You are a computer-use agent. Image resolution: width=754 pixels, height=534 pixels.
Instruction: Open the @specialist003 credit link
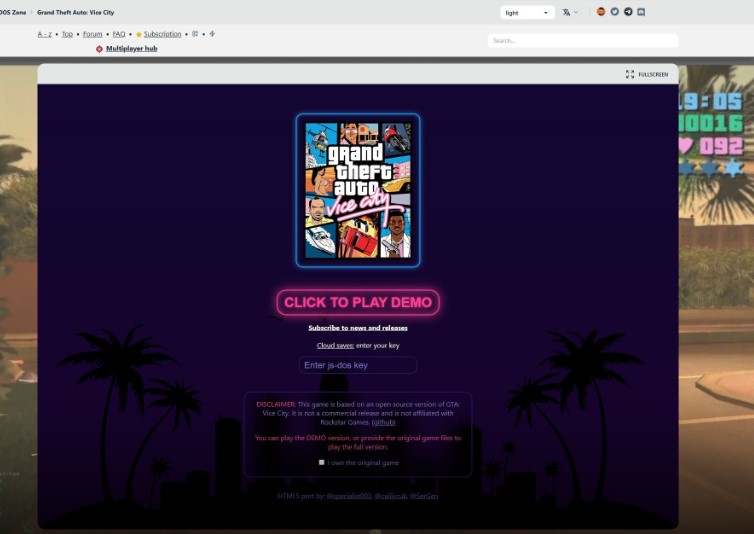point(349,496)
